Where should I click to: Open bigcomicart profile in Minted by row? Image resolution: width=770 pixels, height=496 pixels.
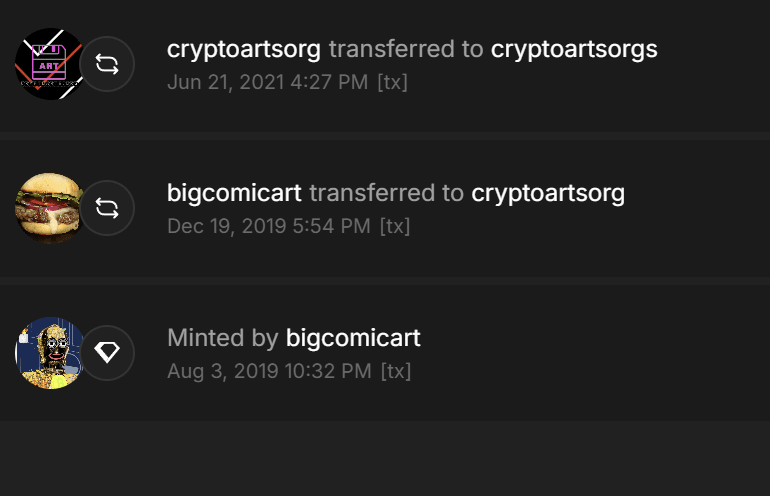[x=353, y=338]
